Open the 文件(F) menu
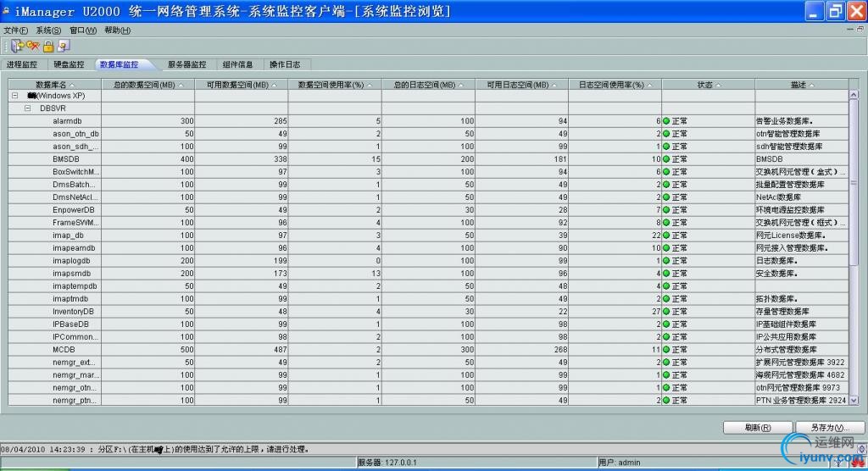868x471 pixels. coord(15,30)
